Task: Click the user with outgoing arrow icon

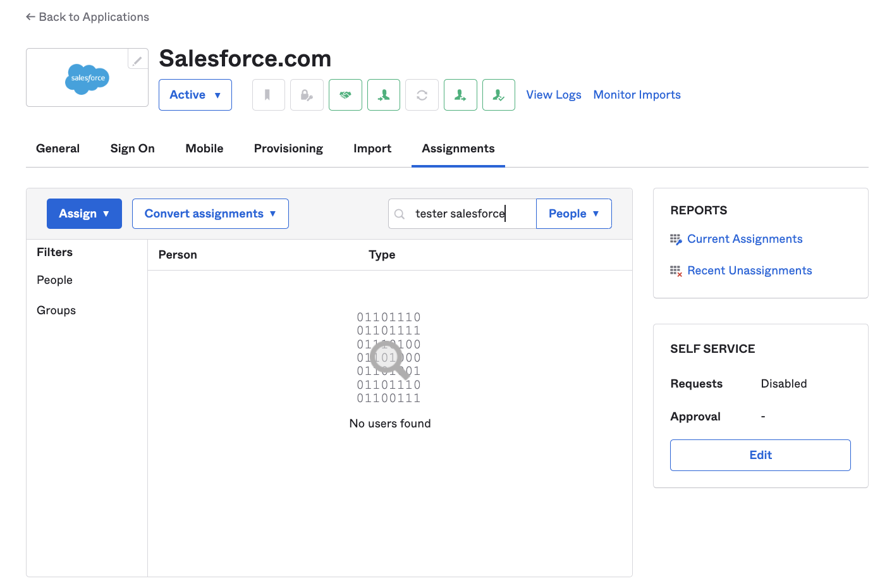Action: [460, 95]
